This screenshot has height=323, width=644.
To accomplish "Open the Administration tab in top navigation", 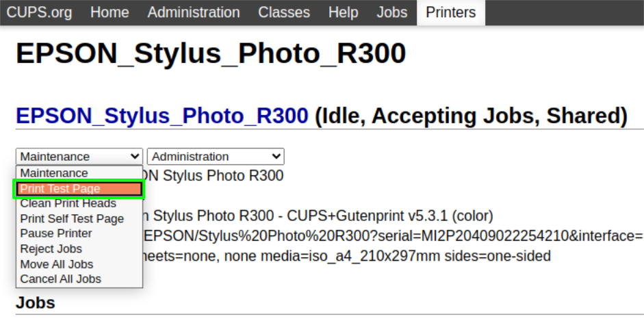I will point(194,12).
